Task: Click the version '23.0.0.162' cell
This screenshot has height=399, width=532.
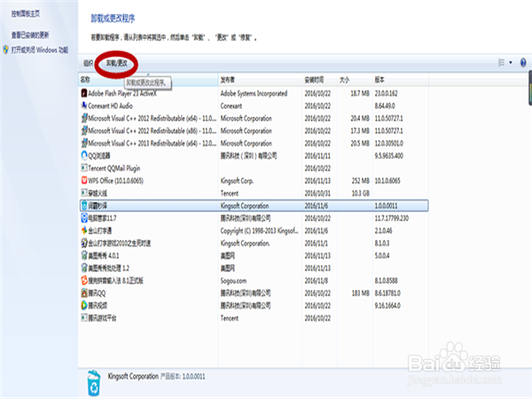Action: click(386, 93)
